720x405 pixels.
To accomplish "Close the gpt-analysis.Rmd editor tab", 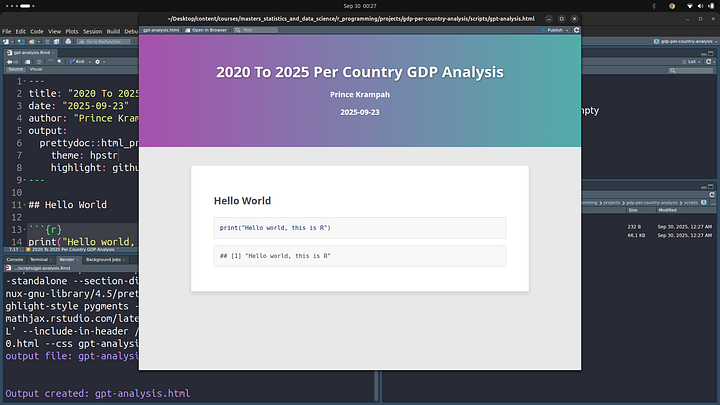I will pos(52,53).
